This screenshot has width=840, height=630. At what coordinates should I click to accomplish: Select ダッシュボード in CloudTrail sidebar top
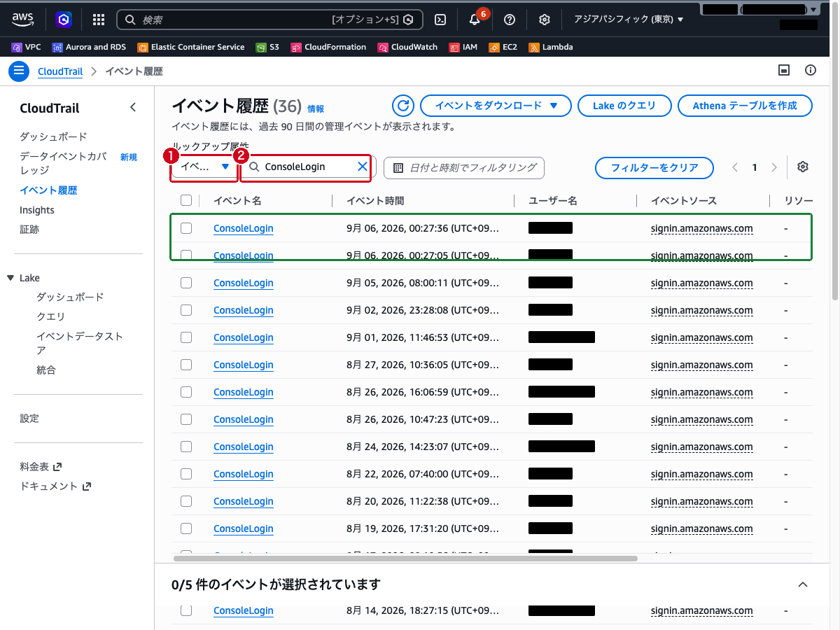tap(53, 136)
